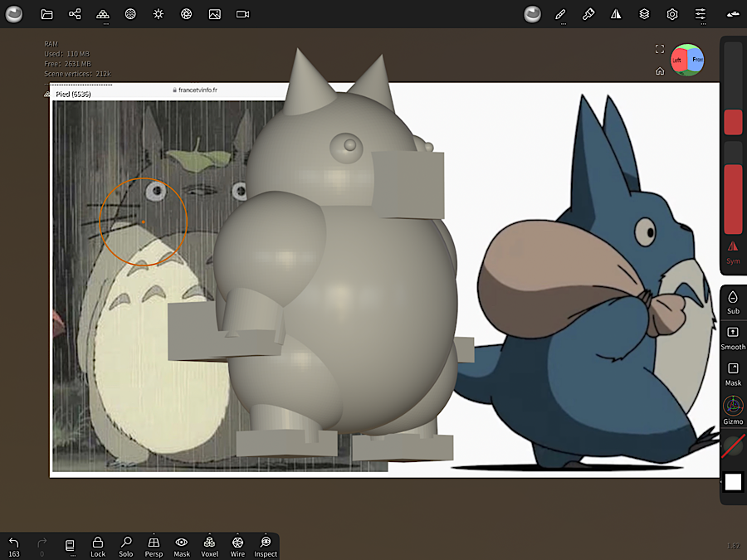Screen dimensions: 747x560
Task: Click the francetvinfo.fr address text
Action: (198, 90)
